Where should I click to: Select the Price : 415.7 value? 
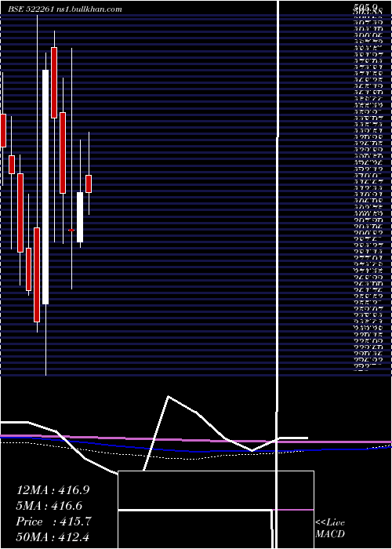pyautogui.click(x=53, y=522)
